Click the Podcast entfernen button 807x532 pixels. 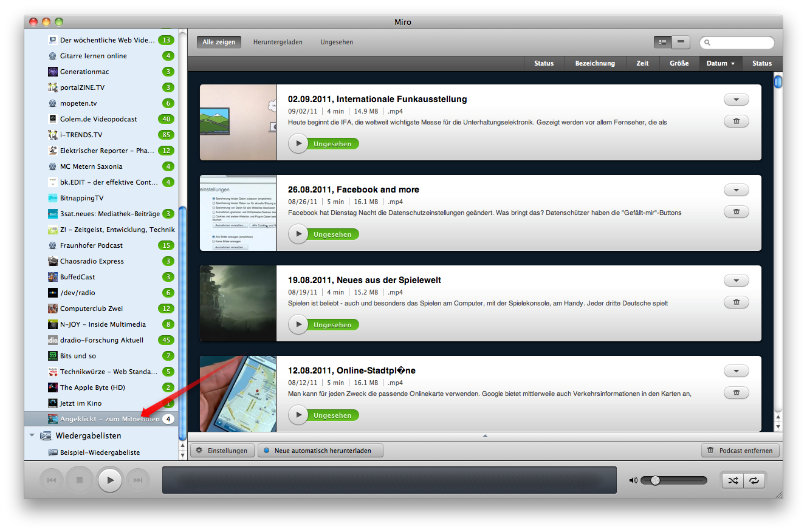click(x=740, y=450)
